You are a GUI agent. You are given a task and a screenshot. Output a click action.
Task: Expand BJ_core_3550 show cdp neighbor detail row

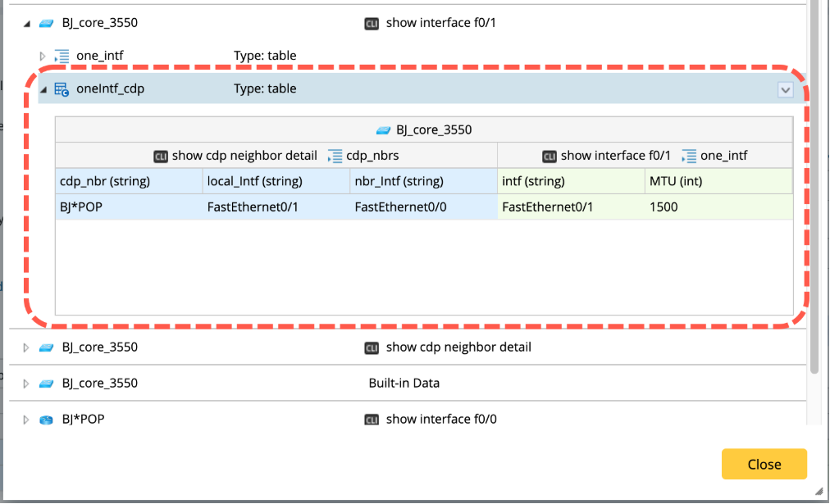(27, 347)
